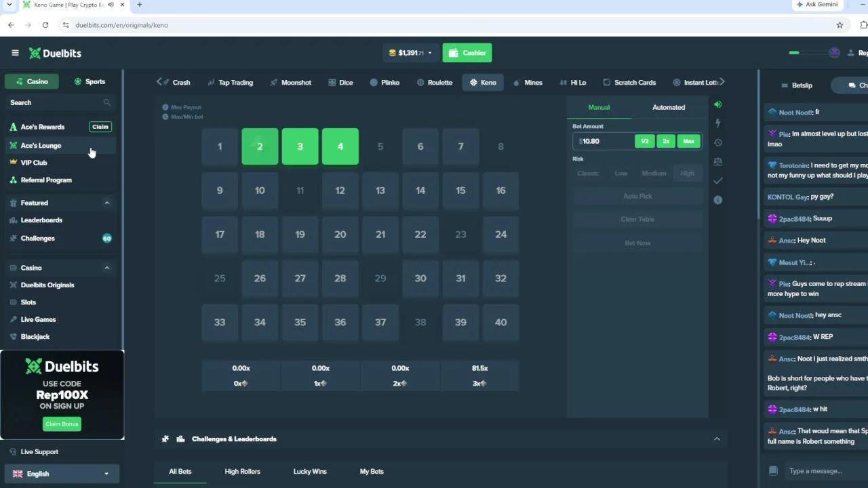Click the search magnifier icon
The image size is (868, 488).
point(106,102)
